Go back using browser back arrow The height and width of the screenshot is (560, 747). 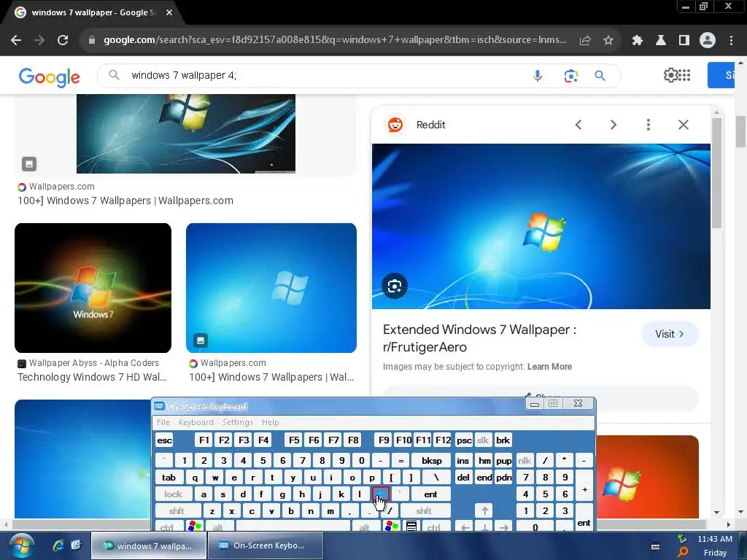pos(16,40)
